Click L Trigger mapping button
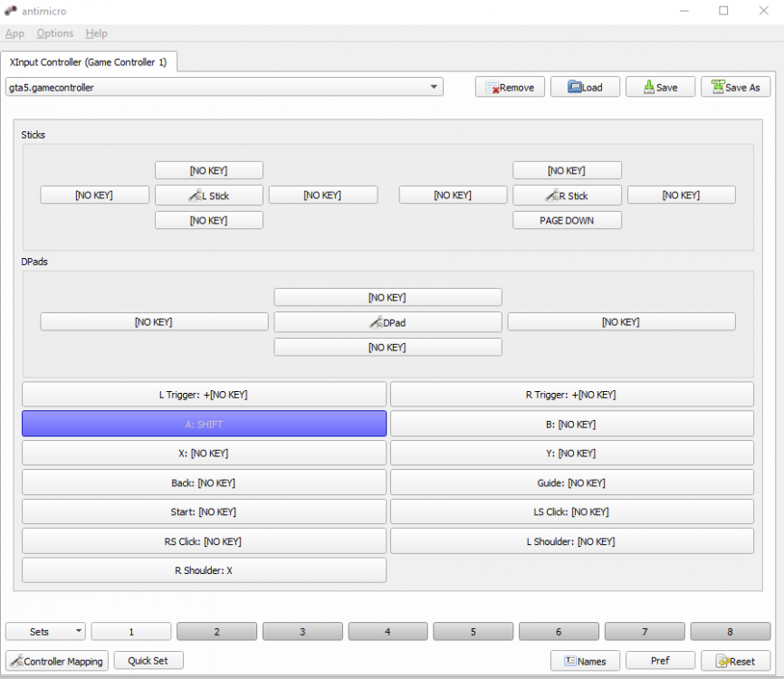The image size is (784, 679). tap(204, 395)
